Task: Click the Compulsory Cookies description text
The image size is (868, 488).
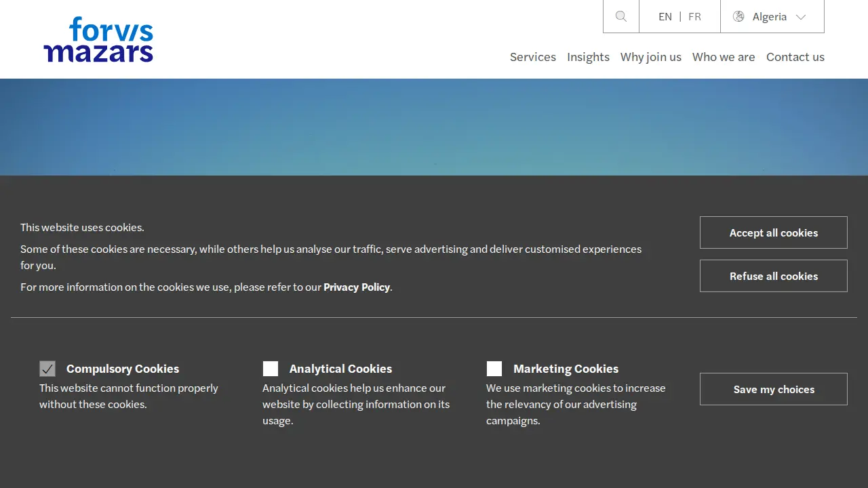Action: [x=129, y=396]
